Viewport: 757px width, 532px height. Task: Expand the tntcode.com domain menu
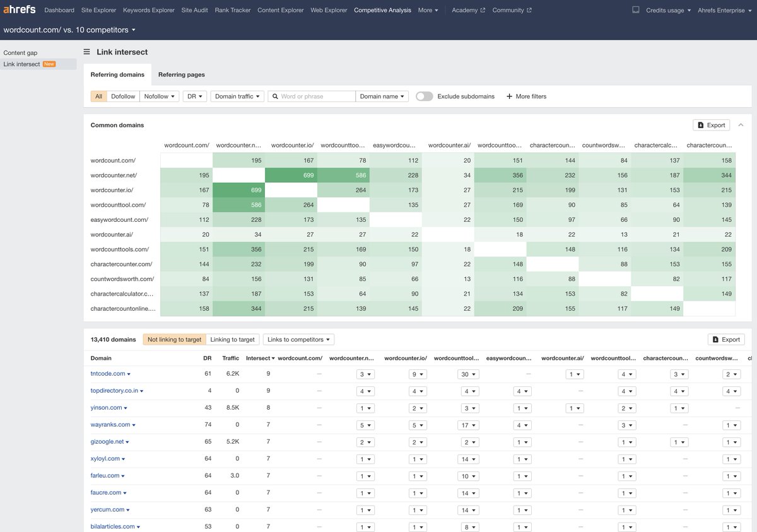coord(127,374)
